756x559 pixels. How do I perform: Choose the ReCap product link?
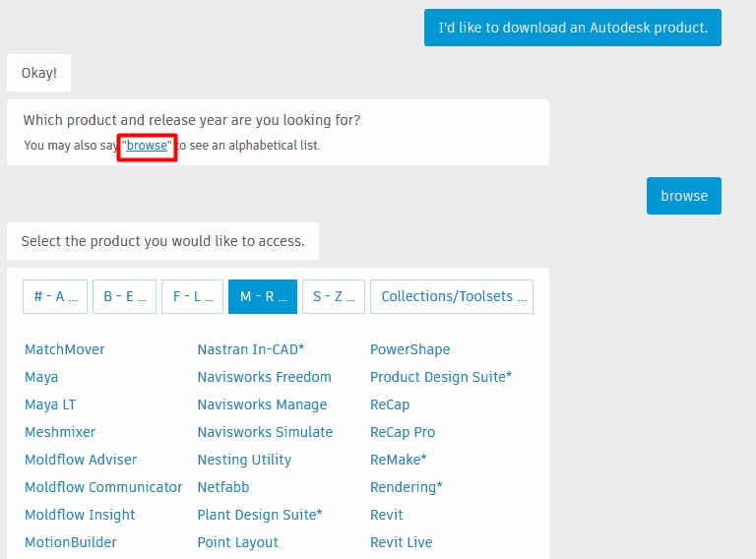click(390, 404)
